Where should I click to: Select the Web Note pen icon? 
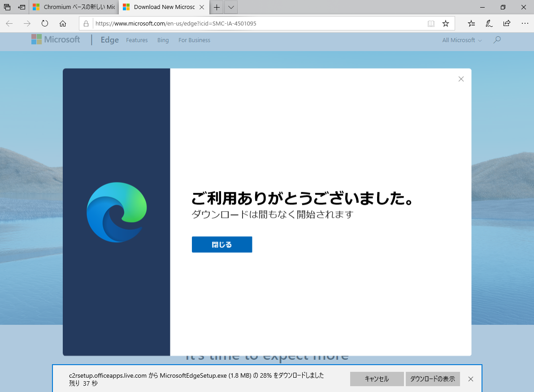pos(489,23)
